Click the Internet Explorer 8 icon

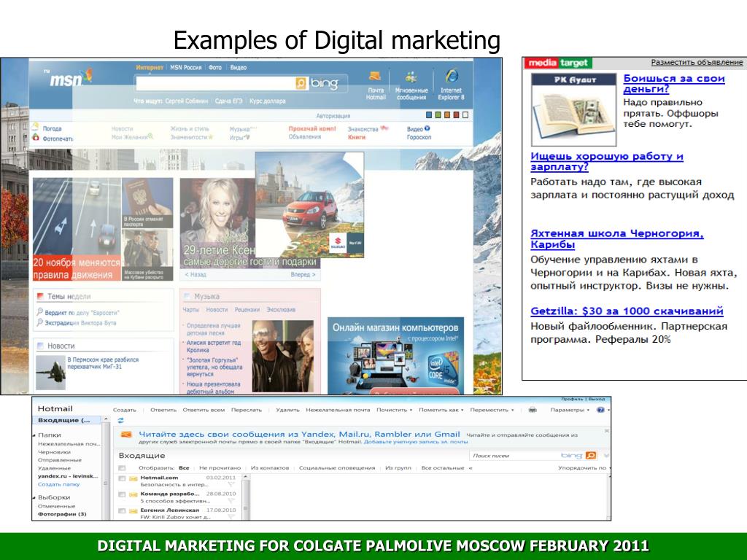[x=452, y=76]
